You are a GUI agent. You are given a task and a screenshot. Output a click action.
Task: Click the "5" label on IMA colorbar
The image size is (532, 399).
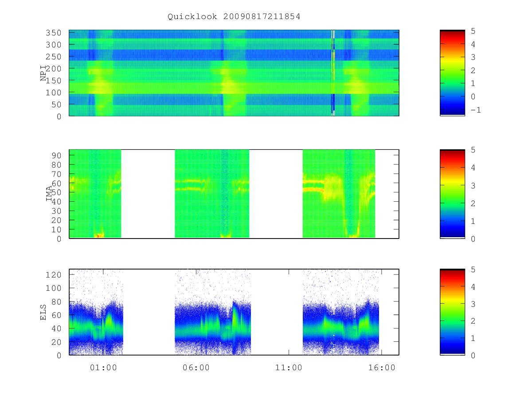click(x=473, y=150)
